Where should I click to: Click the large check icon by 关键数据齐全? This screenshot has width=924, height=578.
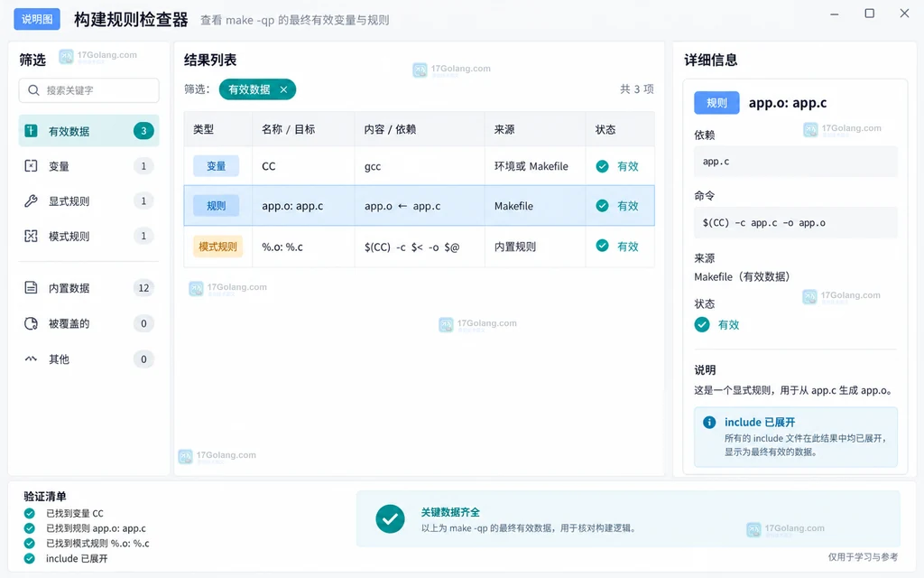(x=390, y=519)
